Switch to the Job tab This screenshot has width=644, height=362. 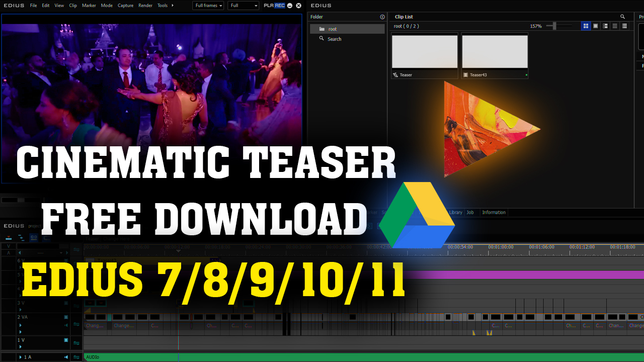click(470, 213)
